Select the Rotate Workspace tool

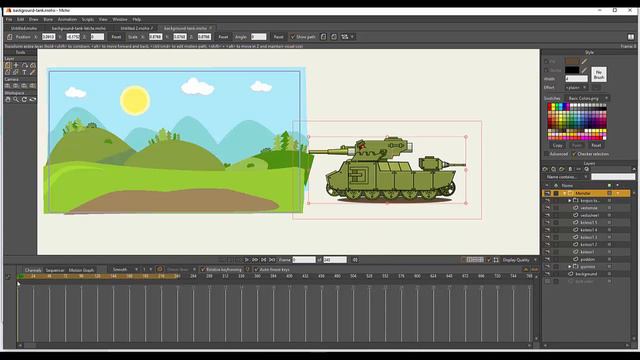[x=24, y=99]
